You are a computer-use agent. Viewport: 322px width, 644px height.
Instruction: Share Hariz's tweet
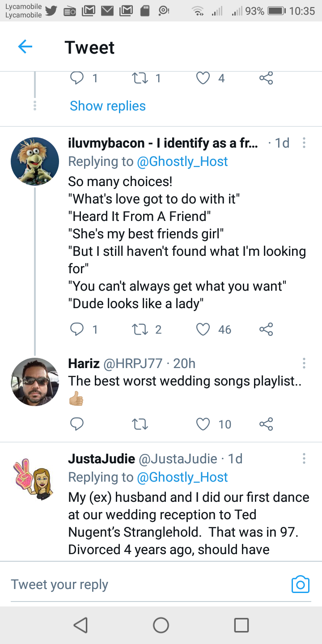[266, 424]
